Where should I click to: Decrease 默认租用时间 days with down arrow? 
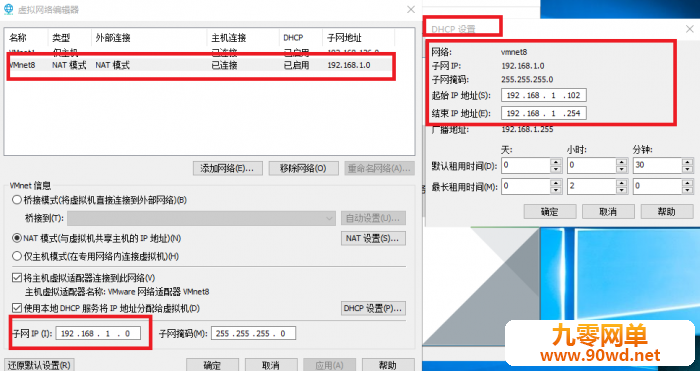point(556,169)
